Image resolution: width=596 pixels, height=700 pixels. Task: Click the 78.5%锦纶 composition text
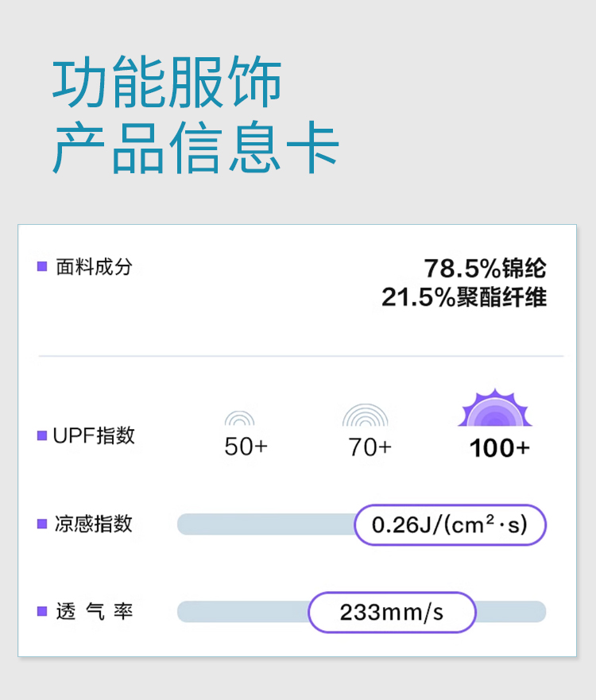click(485, 269)
